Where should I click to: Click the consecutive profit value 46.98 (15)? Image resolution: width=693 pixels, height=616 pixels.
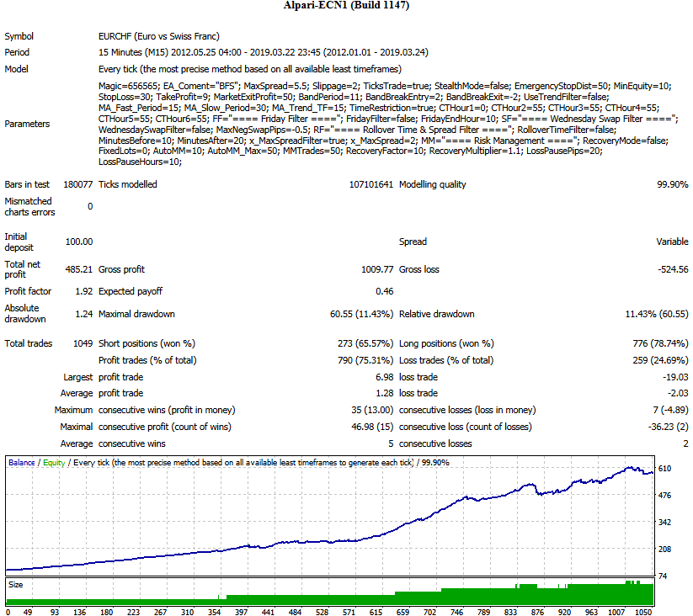pyautogui.click(x=372, y=427)
